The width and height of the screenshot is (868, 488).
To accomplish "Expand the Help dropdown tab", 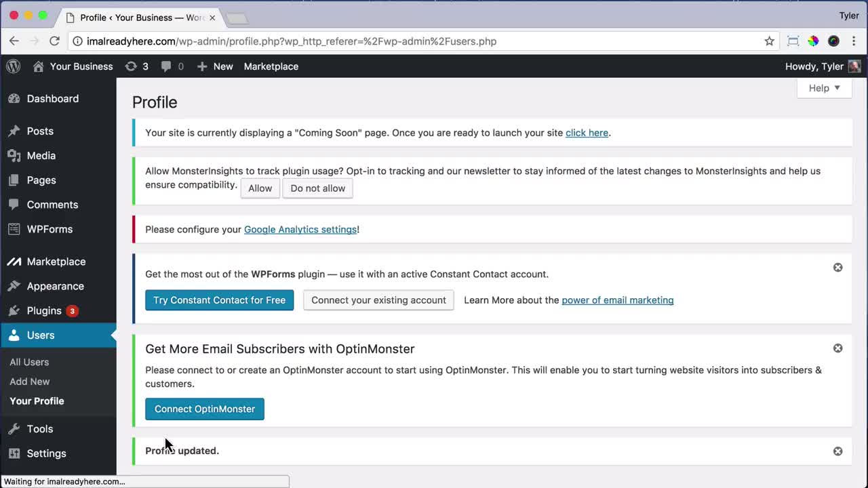I will point(824,88).
